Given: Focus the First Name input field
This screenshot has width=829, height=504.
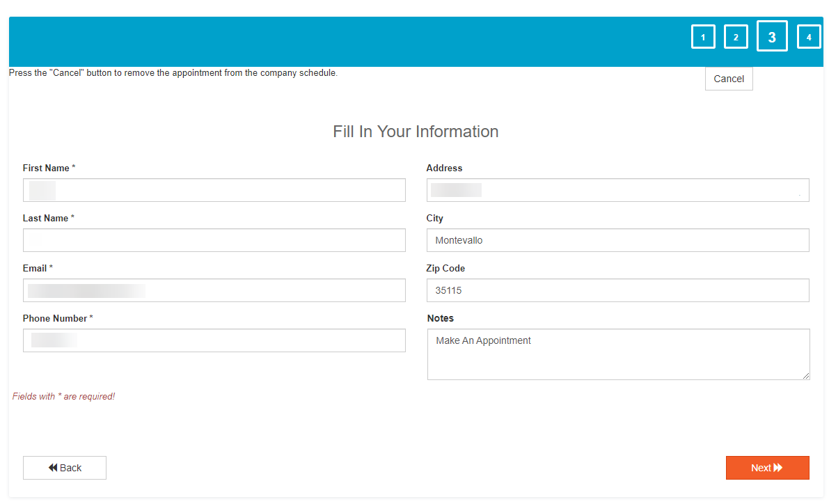Looking at the screenshot, I should point(214,190).
